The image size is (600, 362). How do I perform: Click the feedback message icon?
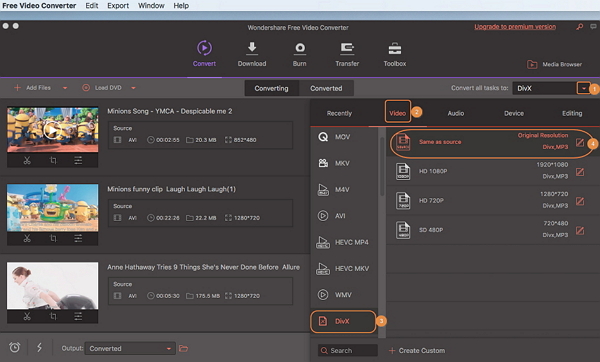click(593, 27)
